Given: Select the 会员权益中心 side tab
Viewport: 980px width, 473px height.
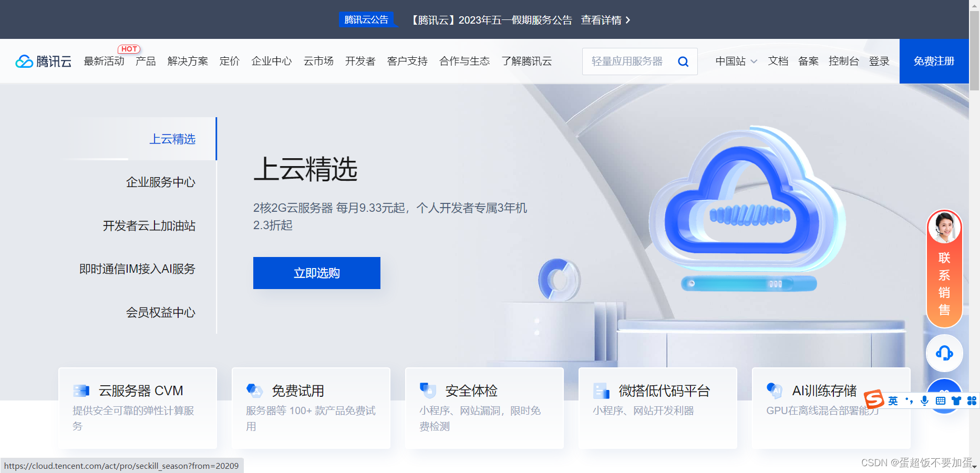Looking at the screenshot, I should pyautogui.click(x=161, y=313).
